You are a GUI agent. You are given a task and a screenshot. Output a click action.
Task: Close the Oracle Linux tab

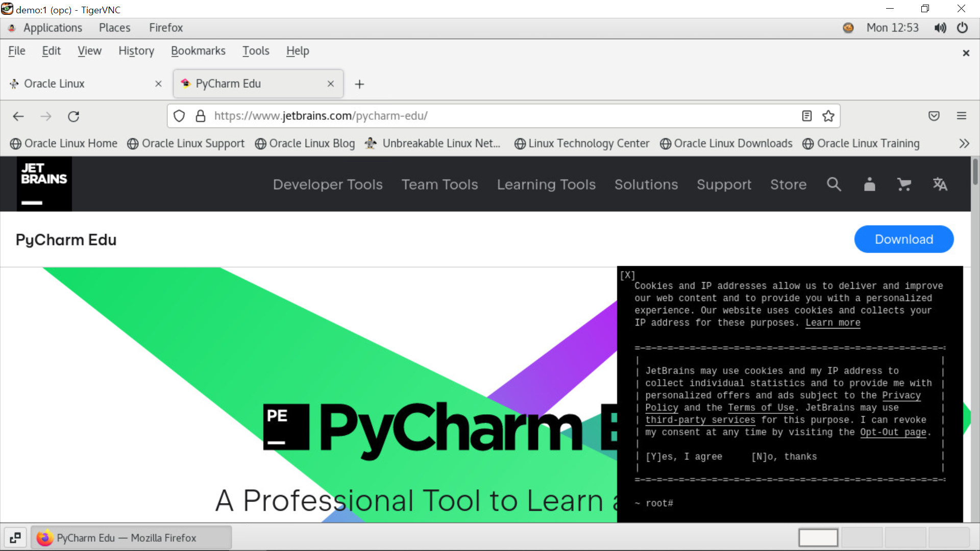coord(158,84)
